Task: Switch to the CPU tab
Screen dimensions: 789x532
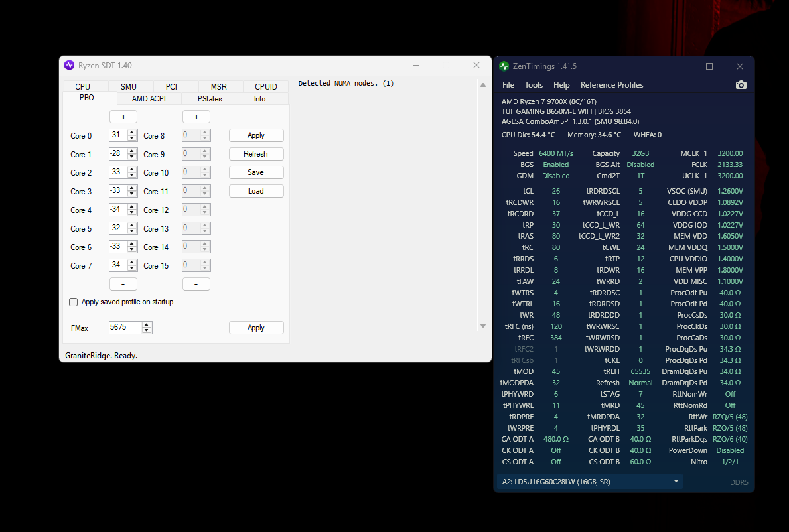Action: coord(82,86)
